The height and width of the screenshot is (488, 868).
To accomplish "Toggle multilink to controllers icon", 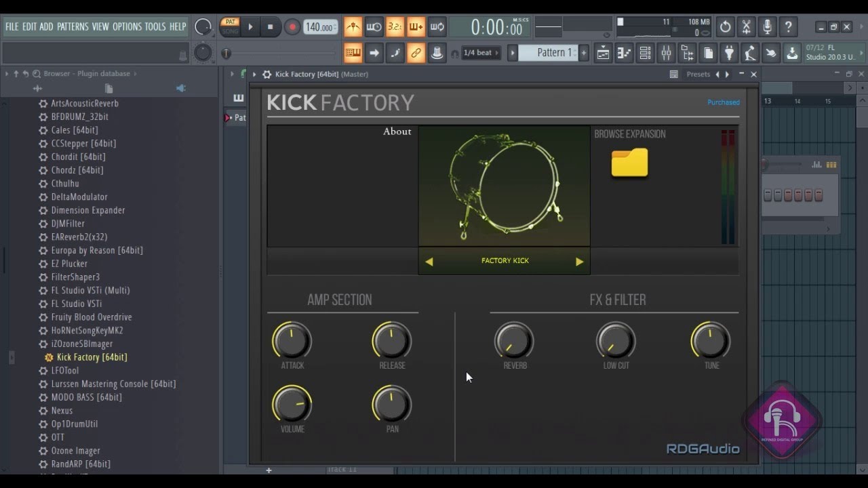I will (x=437, y=52).
